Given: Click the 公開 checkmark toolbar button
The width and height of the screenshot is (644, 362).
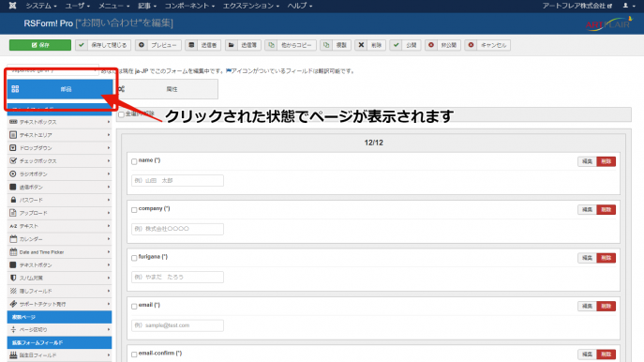Looking at the screenshot, I should 405,45.
